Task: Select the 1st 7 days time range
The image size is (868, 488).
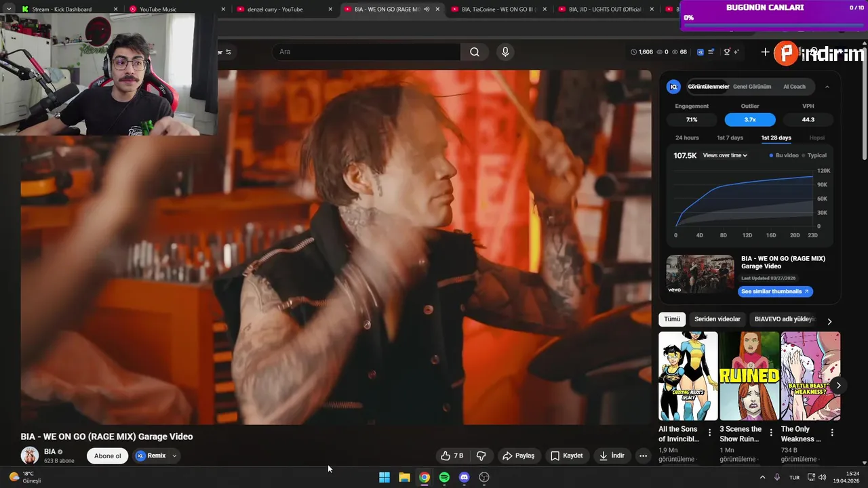Action: click(730, 138)
